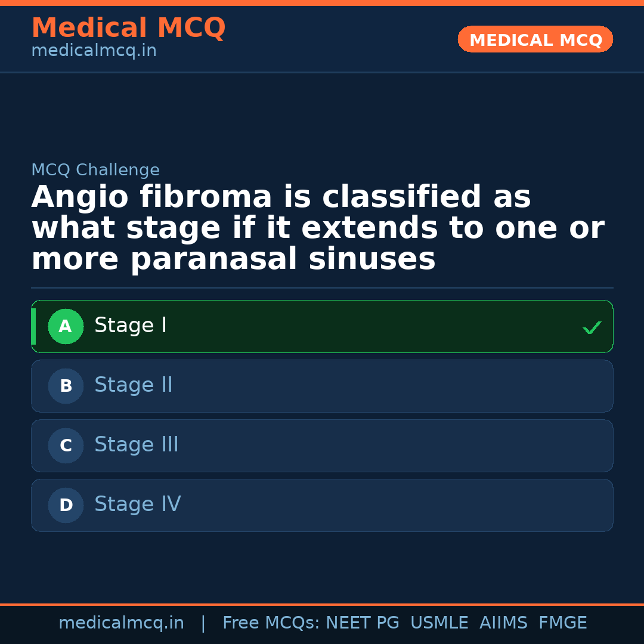Open medicalmcq.in link in the footer
This screenshot has width=644, height=644.
pyautogui.click(x=121, y=623)
